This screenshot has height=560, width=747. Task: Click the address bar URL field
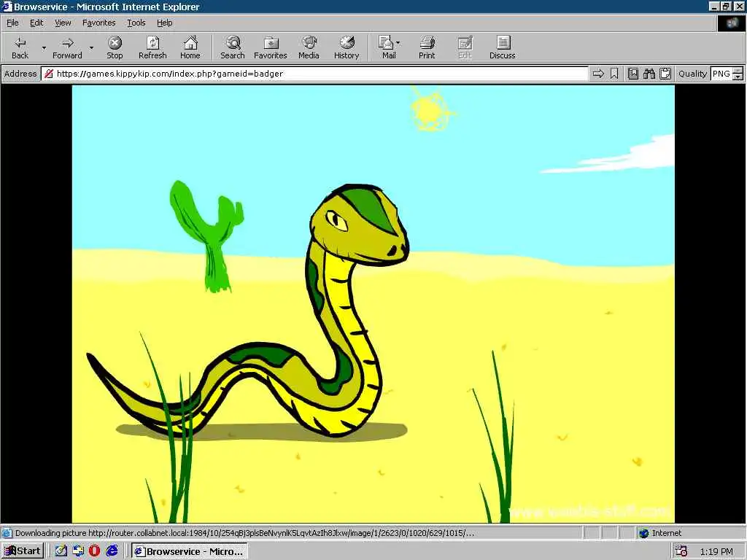pyautogui.click(x=314, y=74)
